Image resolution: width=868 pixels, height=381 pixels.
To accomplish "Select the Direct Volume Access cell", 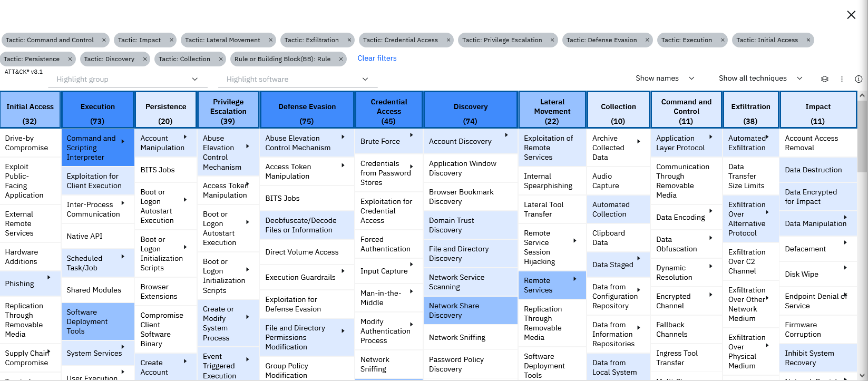I will pos(307,252).
